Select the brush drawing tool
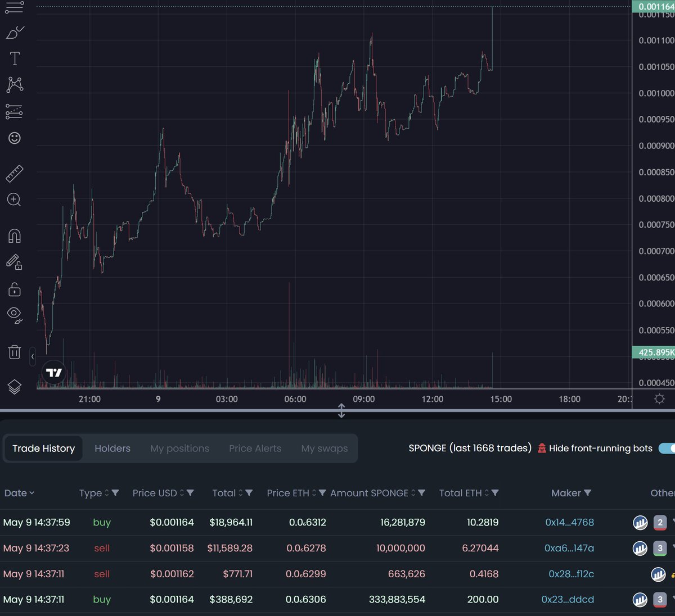675x616 pixels. [15, 33]
